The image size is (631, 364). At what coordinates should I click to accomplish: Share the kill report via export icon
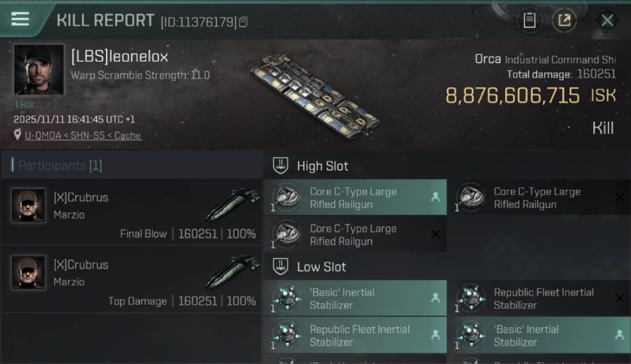tap(565, 20)
